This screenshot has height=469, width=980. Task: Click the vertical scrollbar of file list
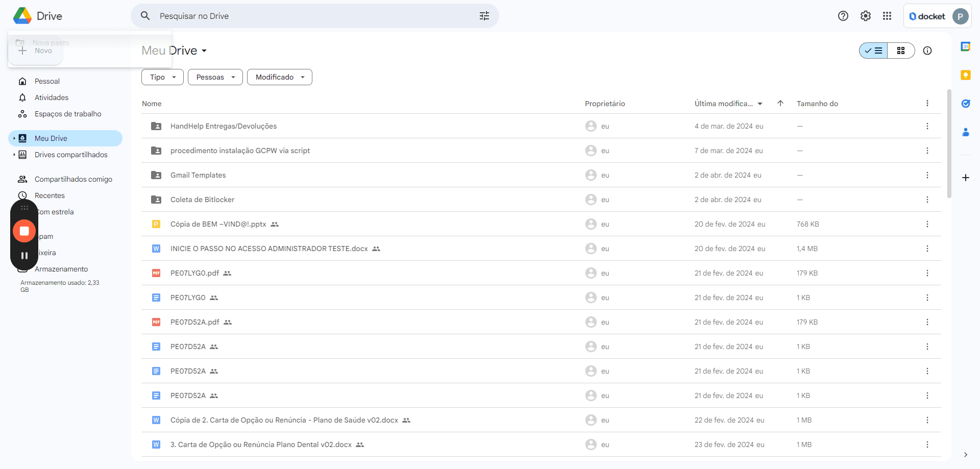click(949, 143)
